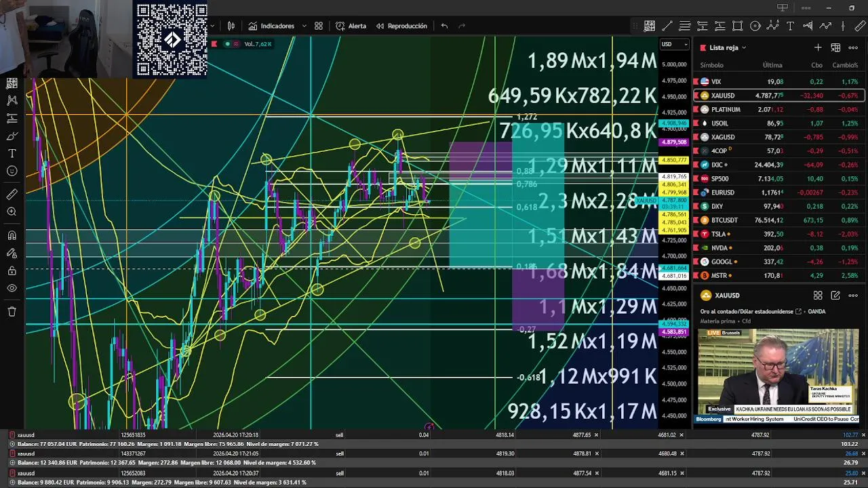Select the polyline zigzag tool in the favorites toolbar
This screenshot has width=868, height=488.
click(x=825, y=26)
